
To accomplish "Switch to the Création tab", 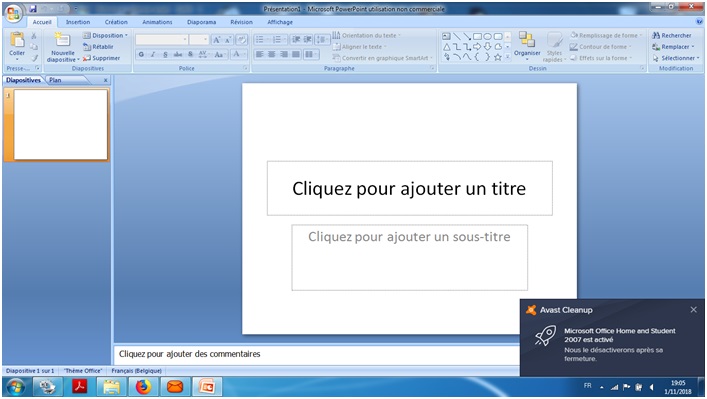I will (x=116, y=22).
